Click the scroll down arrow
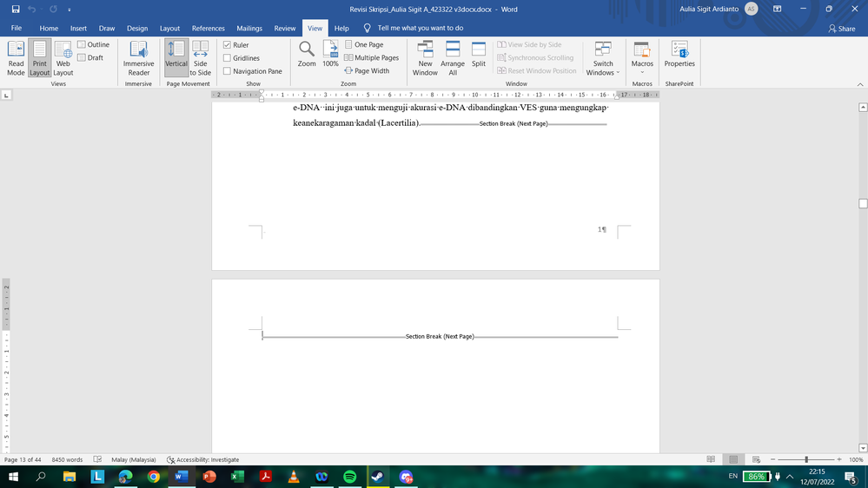Viewport: 868px width, 488px height. click(863, 448)
